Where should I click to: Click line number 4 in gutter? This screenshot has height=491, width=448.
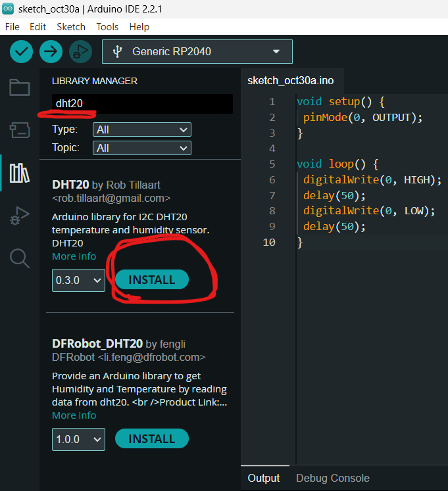pos(272,149)
